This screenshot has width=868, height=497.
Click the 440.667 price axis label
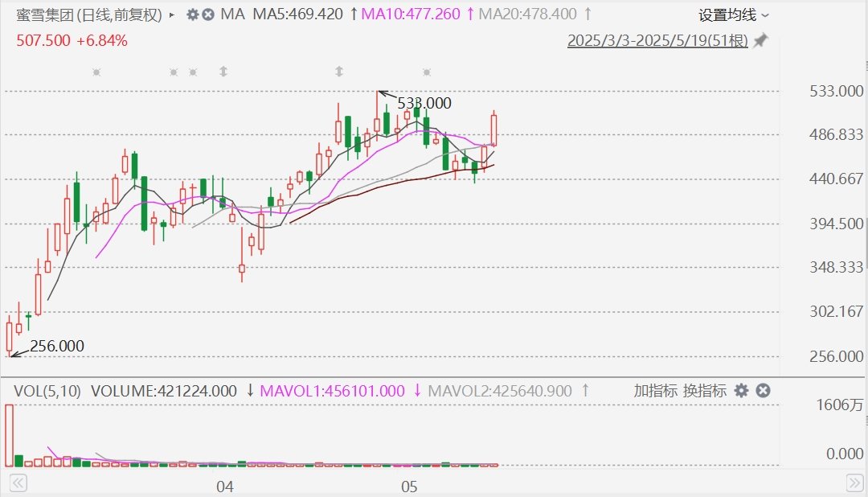[836, 179]
